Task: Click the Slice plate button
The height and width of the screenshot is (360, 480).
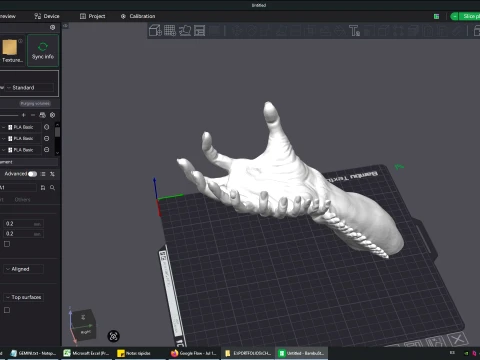Action: click(470, 16)
